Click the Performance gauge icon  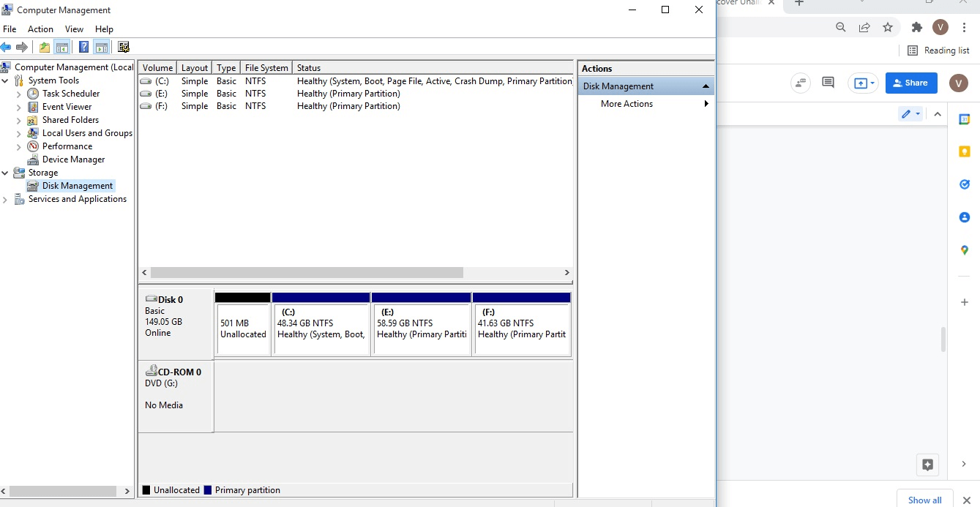pos(33,146)
